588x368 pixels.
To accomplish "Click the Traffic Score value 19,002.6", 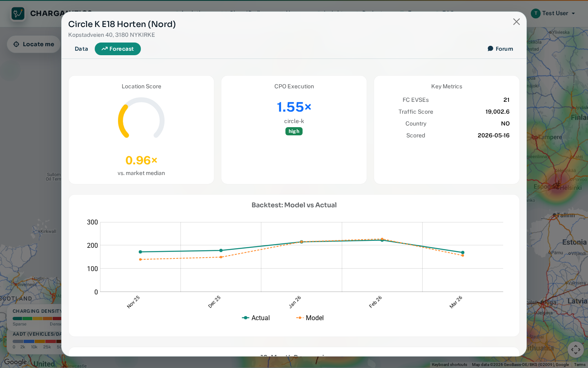I will [497, 112].
